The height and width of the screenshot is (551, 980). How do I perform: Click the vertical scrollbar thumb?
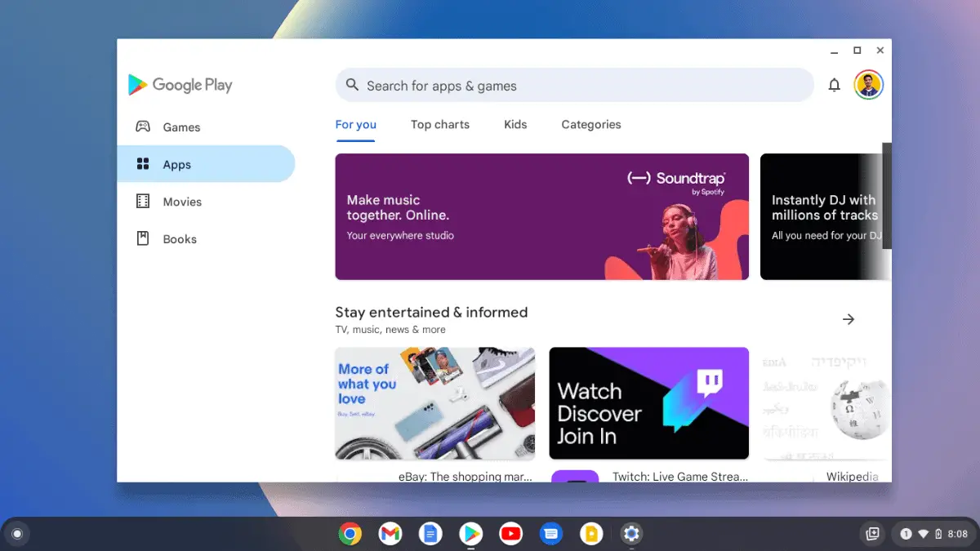[x=887, y=196]
